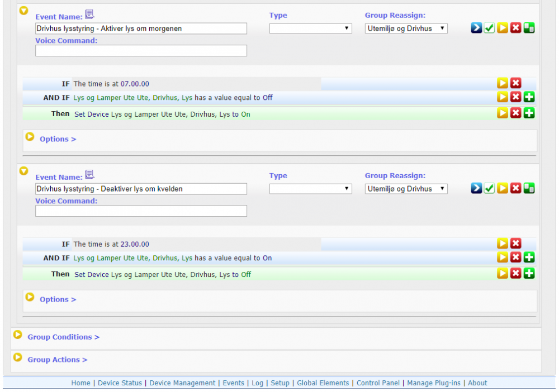This screenshot has height=392, width=559.
Task: Click blue arrow icon for 'Deaktiver lys om kvelden'
Action: point(476,188)
